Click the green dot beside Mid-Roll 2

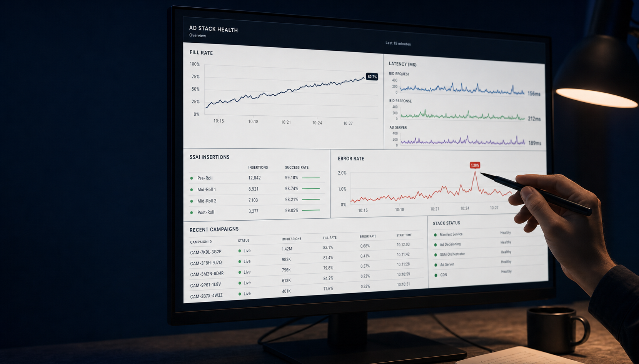point(192,201)
